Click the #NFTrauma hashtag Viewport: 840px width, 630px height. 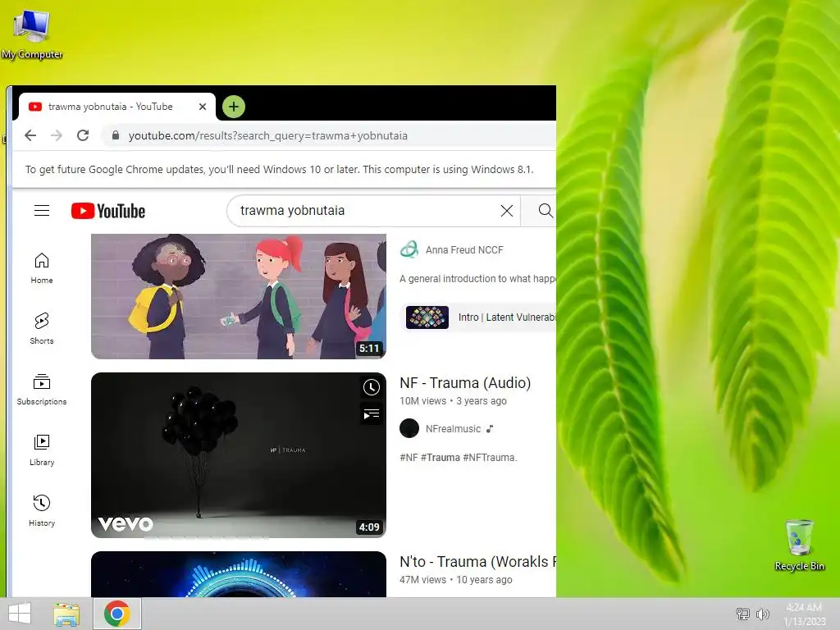click(x=489, y=458)
